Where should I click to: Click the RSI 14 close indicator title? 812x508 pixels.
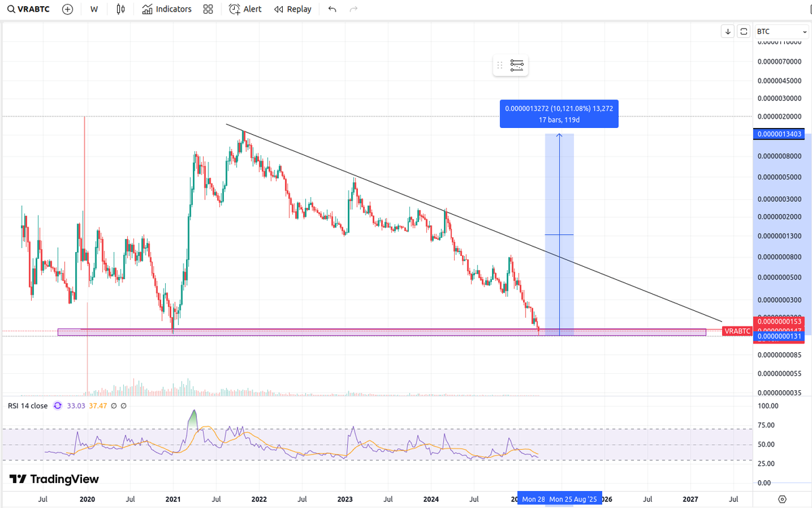point(28,406)
